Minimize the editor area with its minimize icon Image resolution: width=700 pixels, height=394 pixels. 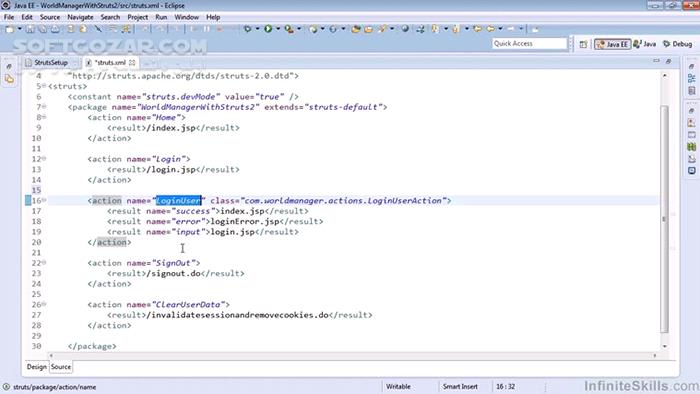click(656, 61)
